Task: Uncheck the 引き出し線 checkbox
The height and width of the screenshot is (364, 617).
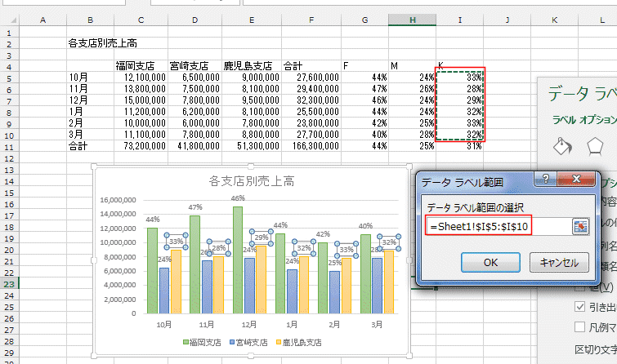Action: pyautogui.click(x=579, y=306)
